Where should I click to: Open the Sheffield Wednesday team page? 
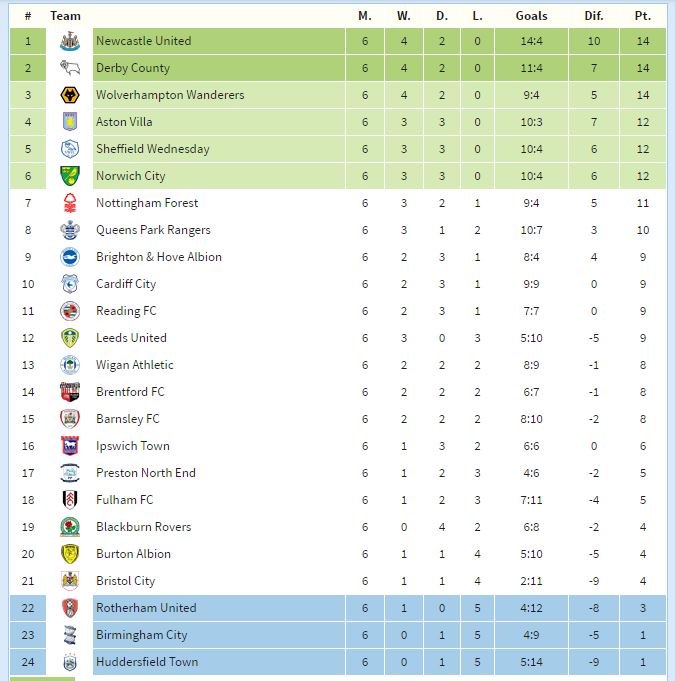pyautogui.click(x=153, y=149)
